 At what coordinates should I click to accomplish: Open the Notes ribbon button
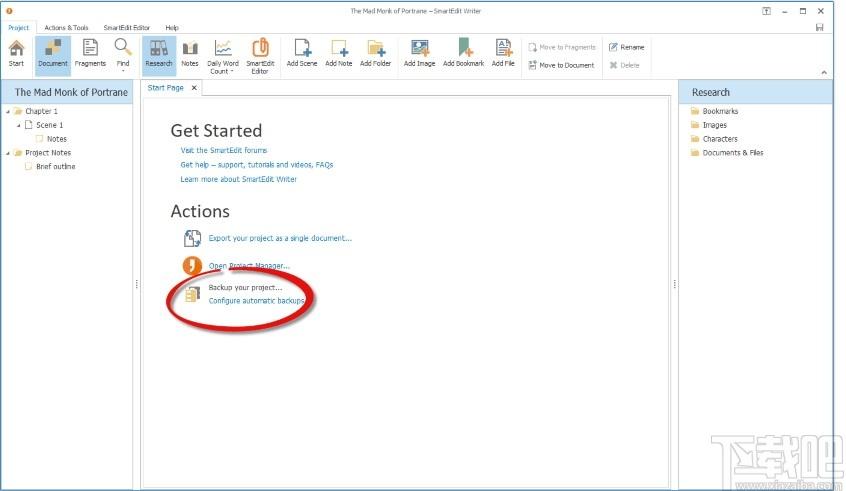[x=189, y=53]
